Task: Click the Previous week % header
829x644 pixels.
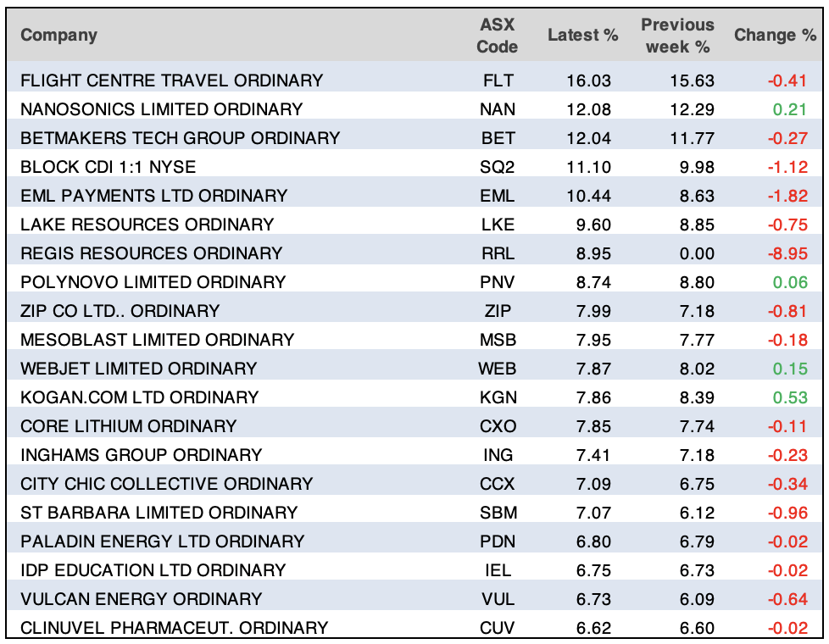Action: point(677,35)
